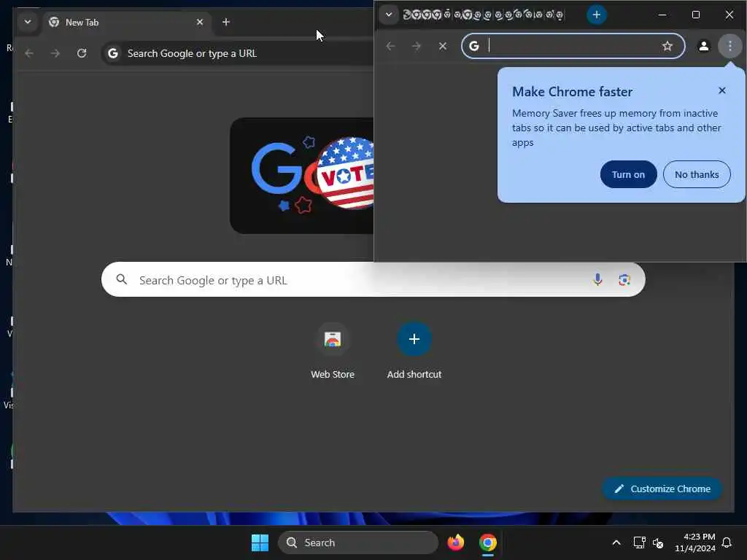Decline Memory Saver with No thanks

[x=697, y=174]
